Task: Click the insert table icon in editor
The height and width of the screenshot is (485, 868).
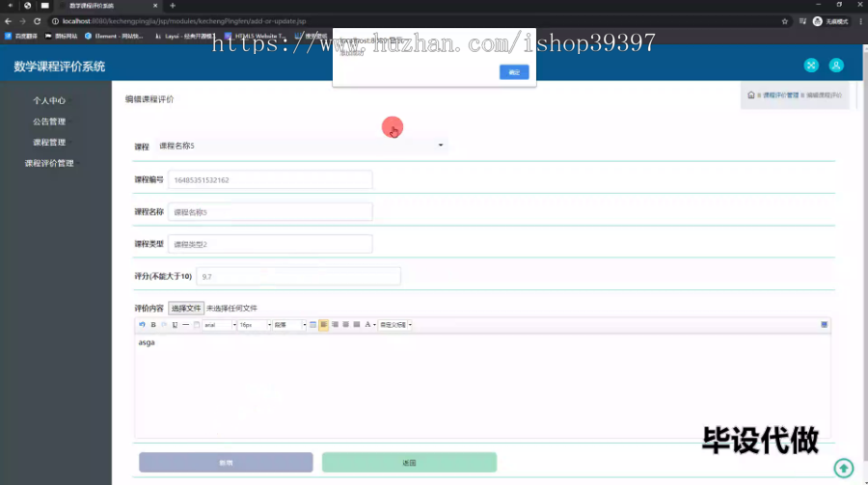Action: [312, 325]
